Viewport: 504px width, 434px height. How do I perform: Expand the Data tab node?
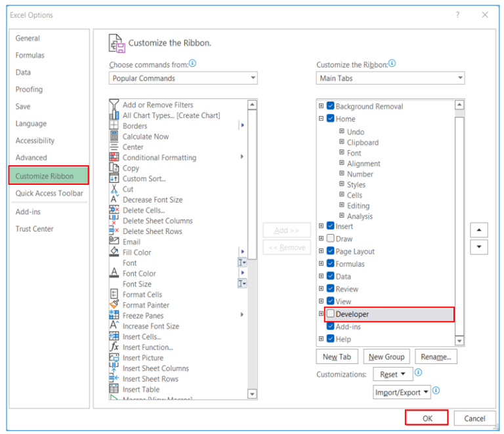click(x=321, y=276)
